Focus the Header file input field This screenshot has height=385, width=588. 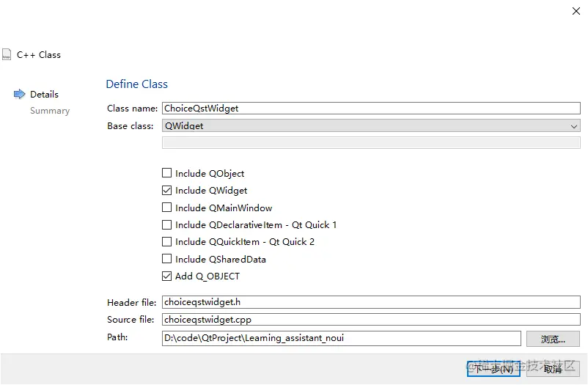point(371,302)
